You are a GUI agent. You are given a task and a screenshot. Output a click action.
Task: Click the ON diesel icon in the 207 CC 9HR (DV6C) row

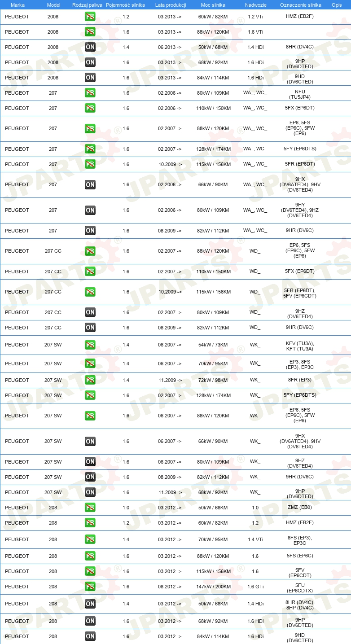coord(90,328)
